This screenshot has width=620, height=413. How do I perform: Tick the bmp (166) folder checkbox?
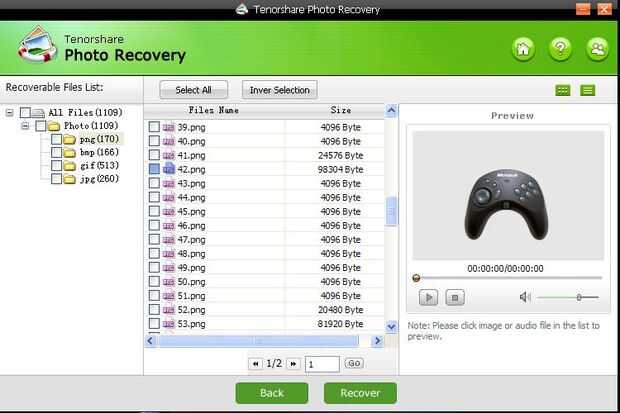click(x=57, y=152)
